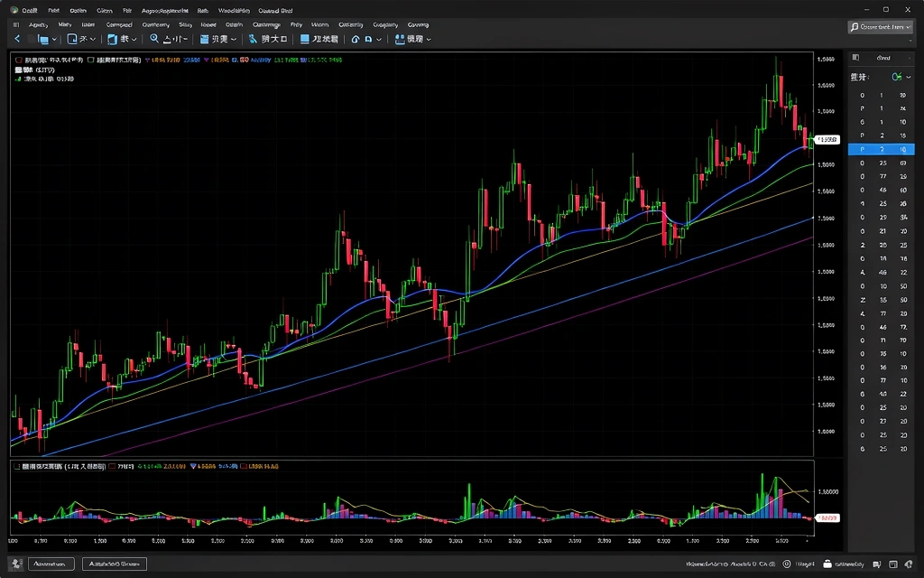Click the layout icon atop the right panel
This screenshot has width=924, height=578.
[x=855, y=58]
